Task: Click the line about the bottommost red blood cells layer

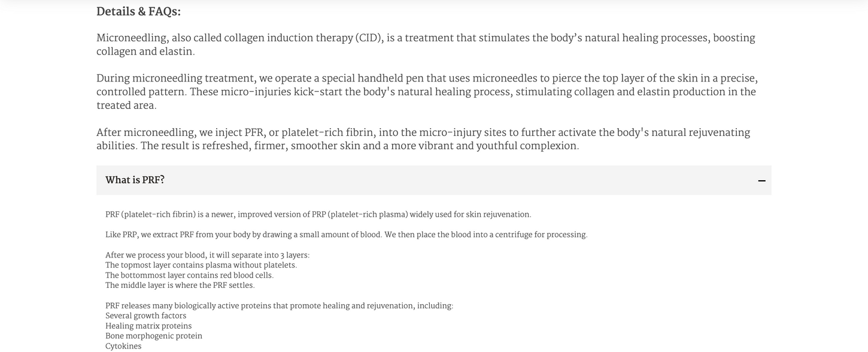Action: coord(189,275)
